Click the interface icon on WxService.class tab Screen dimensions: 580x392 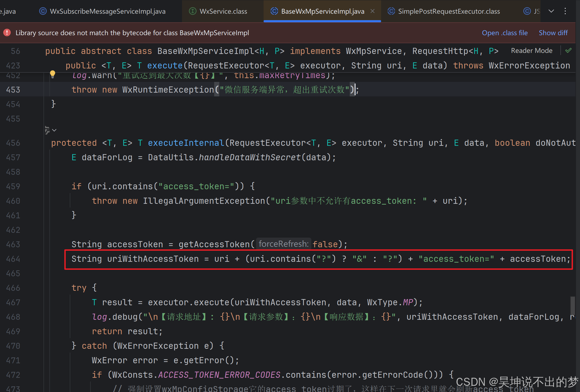point(193,11)
